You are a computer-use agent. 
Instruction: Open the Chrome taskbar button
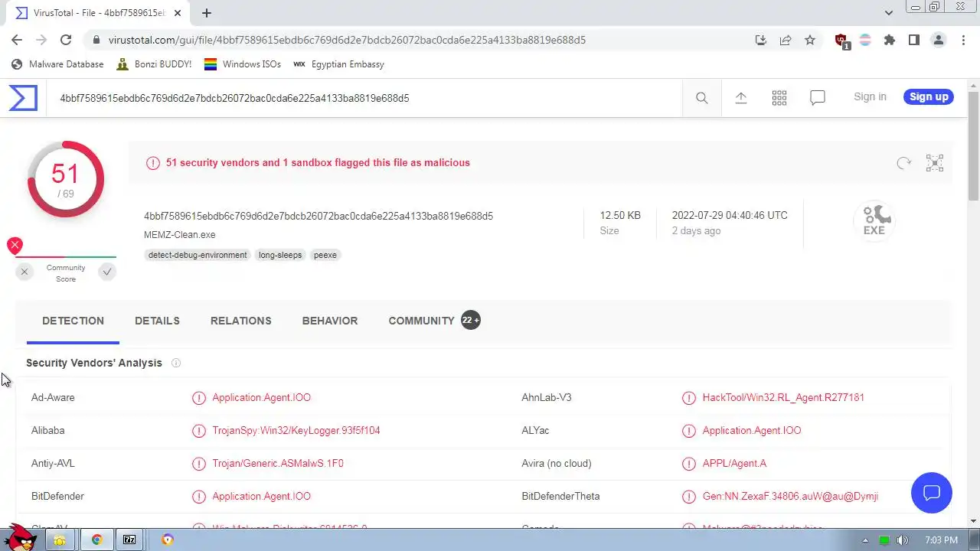[97, 540]
